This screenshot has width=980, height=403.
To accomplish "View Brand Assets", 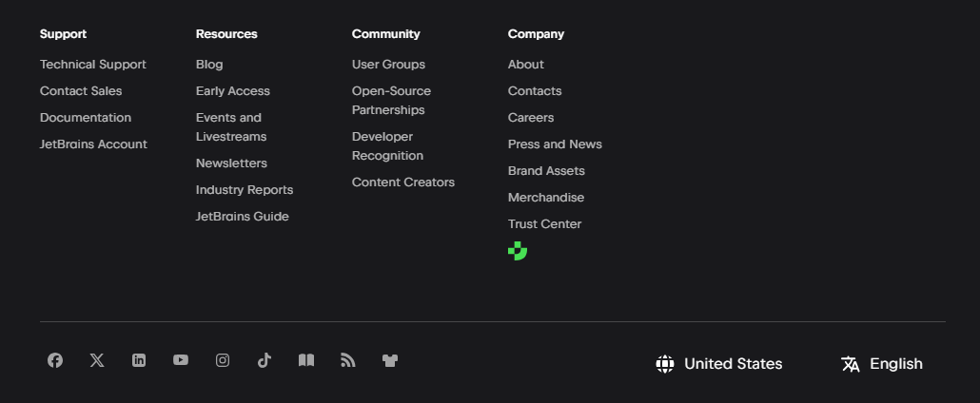I will pyautogui.click(x=547, y=170).
